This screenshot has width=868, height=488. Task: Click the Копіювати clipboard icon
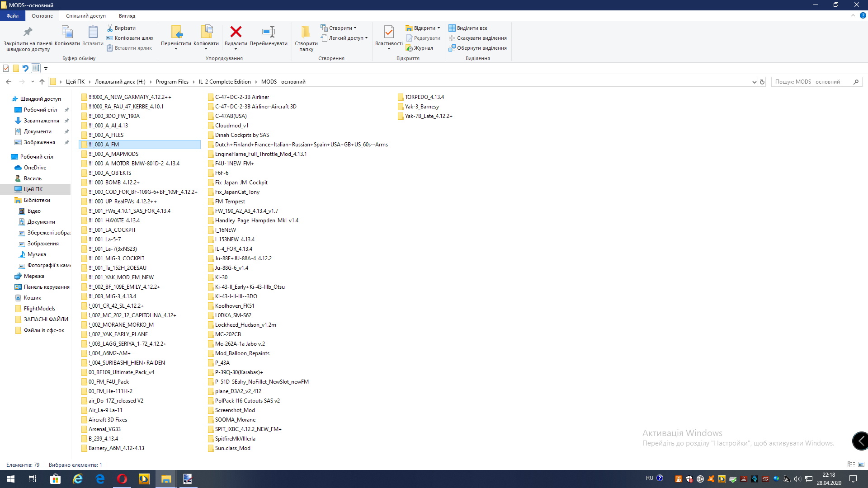pyautogui.click(x=67, y=32)
